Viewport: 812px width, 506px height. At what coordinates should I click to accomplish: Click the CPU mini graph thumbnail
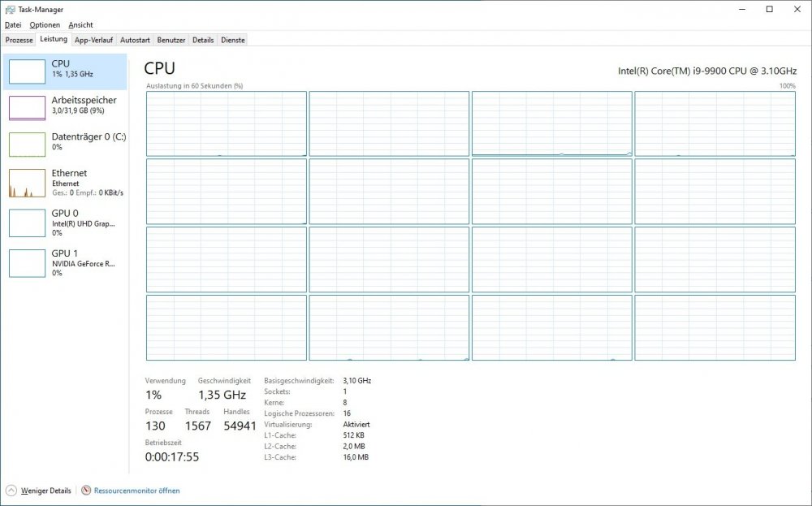click(x=27, y=71)
